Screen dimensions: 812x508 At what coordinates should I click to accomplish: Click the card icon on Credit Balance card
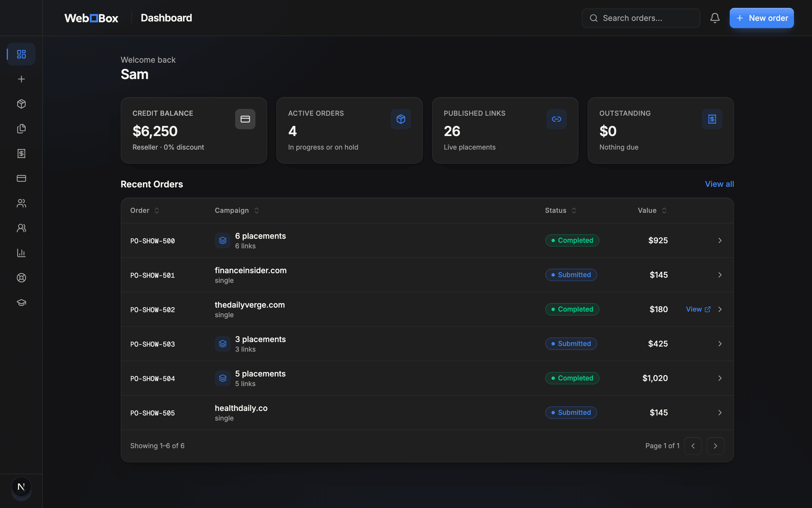click(245, 119)
